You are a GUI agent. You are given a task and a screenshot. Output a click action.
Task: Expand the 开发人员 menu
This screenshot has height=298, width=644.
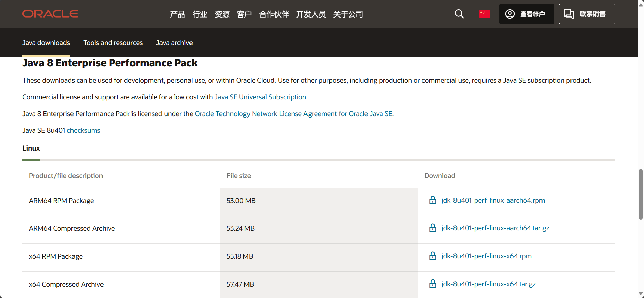click(x=311, y=14)
